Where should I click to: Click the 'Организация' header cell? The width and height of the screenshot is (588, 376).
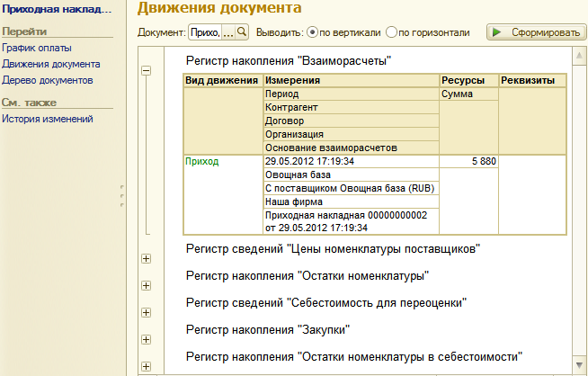point(351,134)
